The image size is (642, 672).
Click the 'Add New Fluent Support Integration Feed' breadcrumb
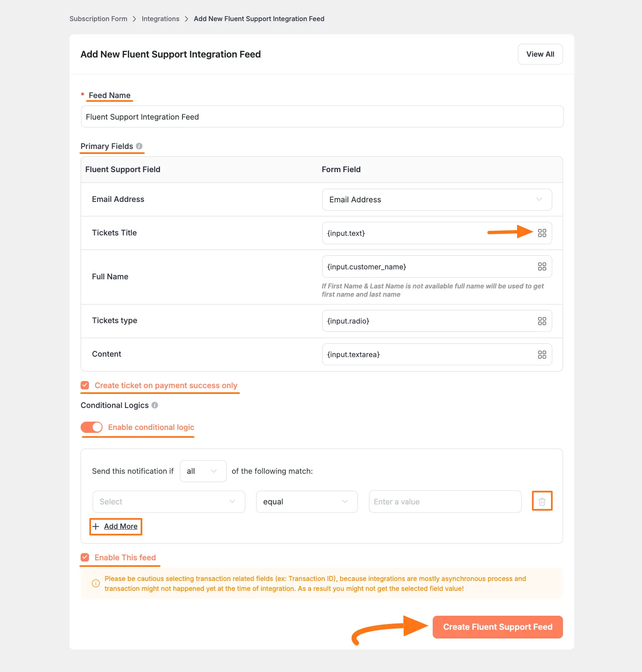coord(259,19)
